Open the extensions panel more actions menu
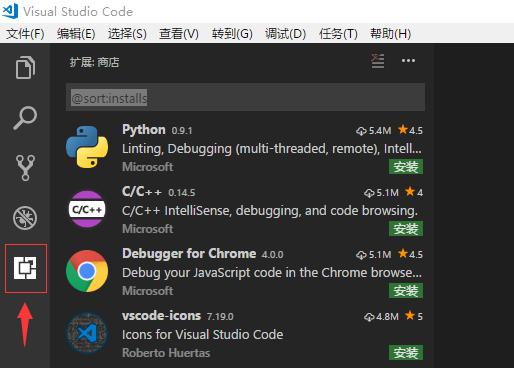The image size is (514, 368). (408, 61)
